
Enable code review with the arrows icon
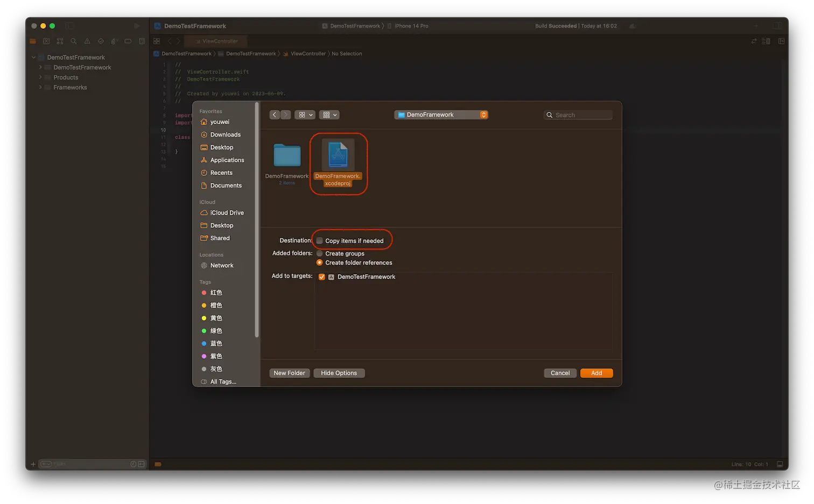pos(754,41)
